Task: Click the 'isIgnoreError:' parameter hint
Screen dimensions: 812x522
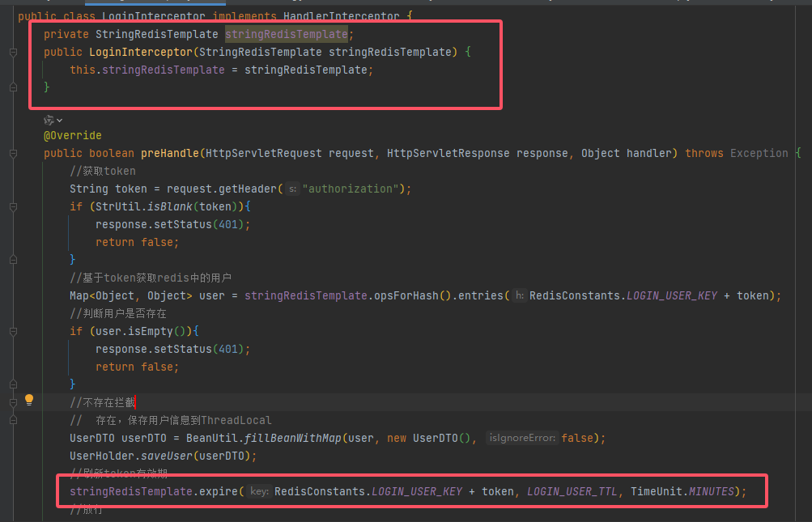Action: point(521,438)
